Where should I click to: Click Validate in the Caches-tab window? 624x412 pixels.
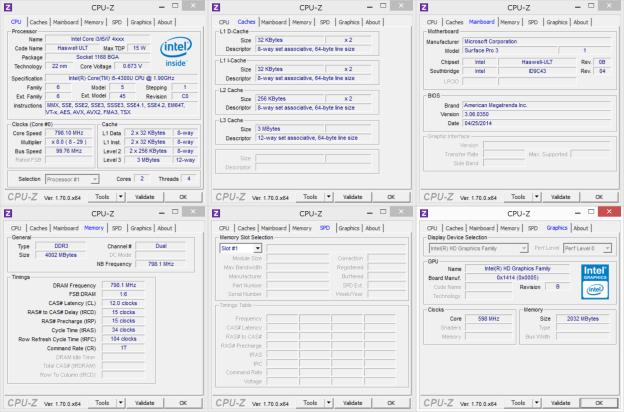(x=353, y=197)
